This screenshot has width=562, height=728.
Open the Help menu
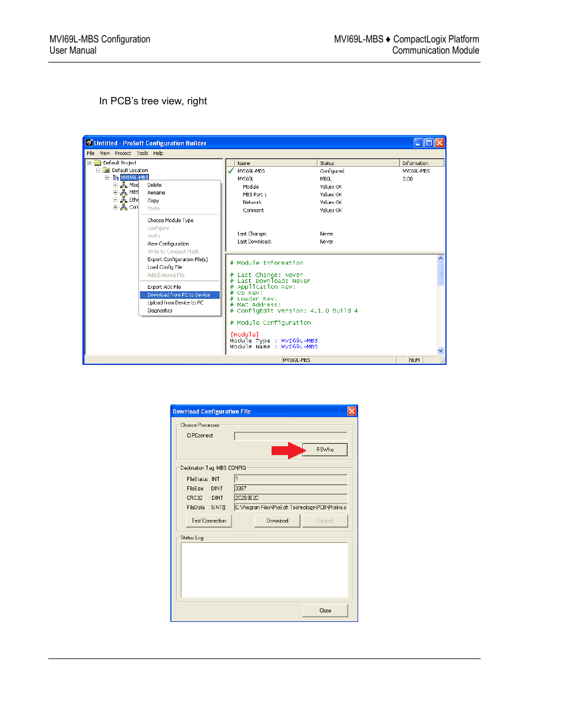[158, 153]
